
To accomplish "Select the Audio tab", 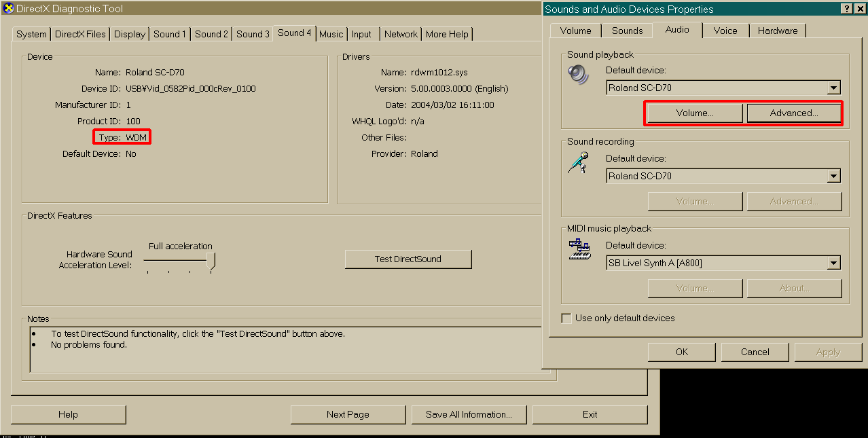I will click(677, 29).
